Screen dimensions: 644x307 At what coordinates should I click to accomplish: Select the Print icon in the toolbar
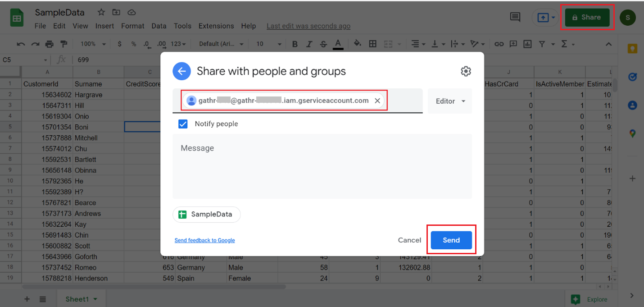point(49,44)
